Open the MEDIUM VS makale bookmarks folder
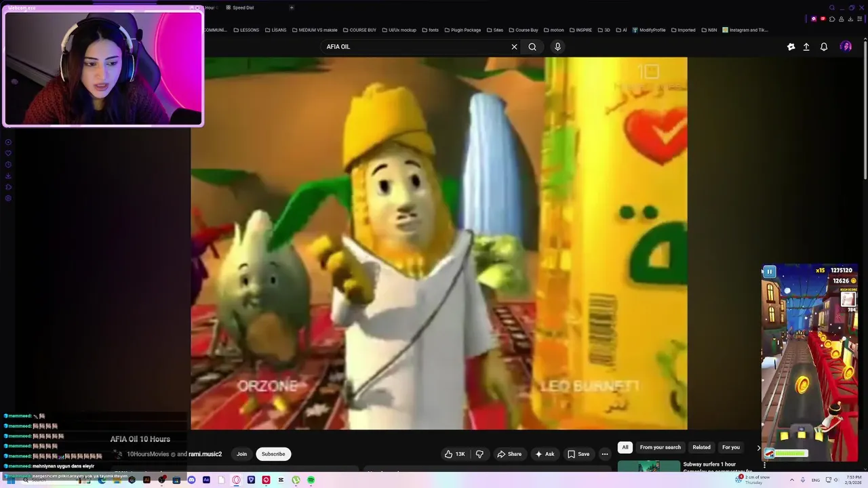 coord(314,30)
